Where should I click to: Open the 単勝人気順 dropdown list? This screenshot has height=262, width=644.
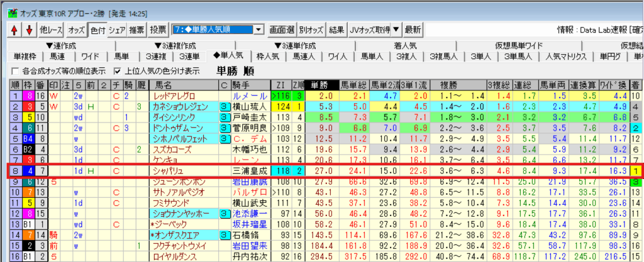[258, 30]
